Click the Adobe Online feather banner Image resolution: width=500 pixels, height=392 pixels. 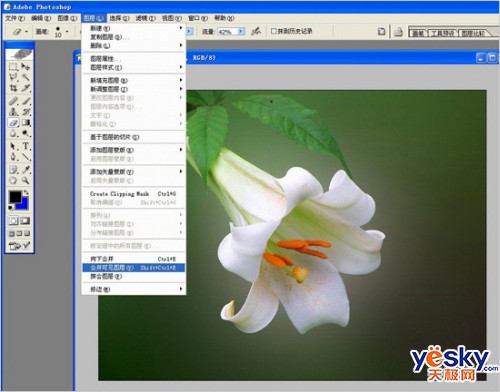20,54
